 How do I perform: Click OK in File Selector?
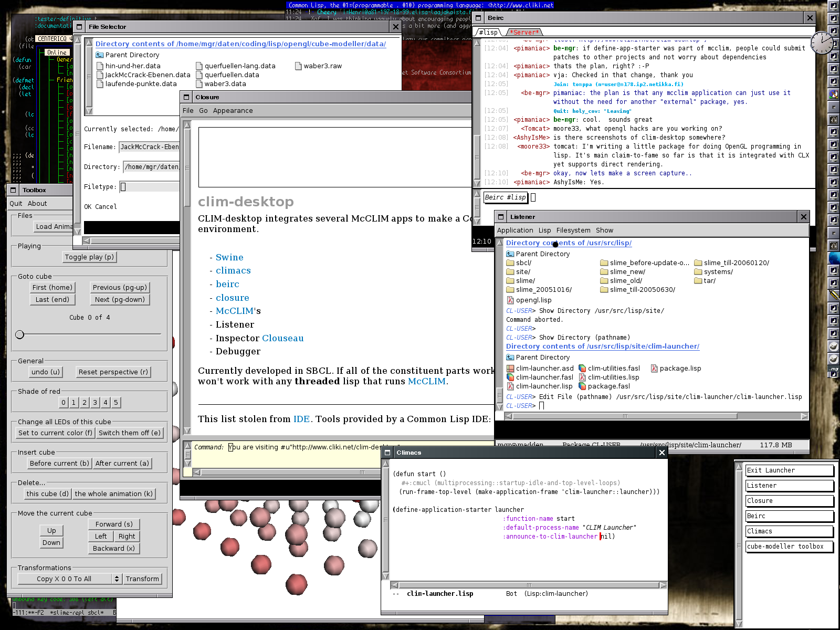point(88,207)
